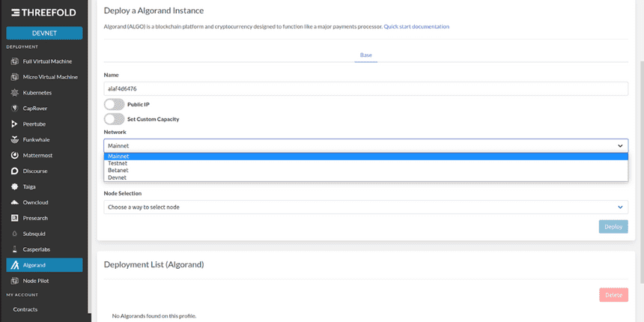
Task: Click 'No Algorands found on this profile.' text
Action: [154, 316]
